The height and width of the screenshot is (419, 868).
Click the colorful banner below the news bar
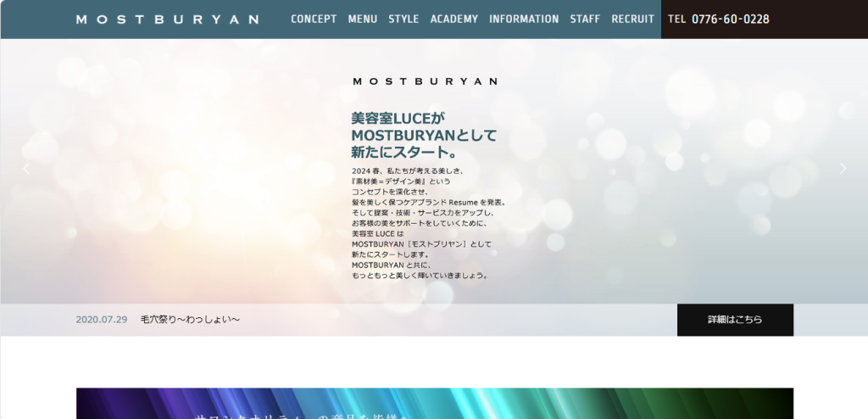(x=434, y=404)
